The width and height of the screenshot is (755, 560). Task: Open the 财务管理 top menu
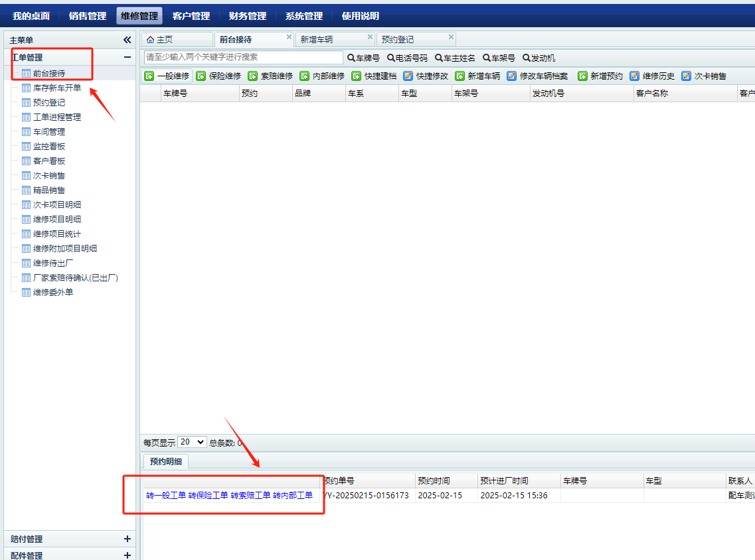coord(248,16)
